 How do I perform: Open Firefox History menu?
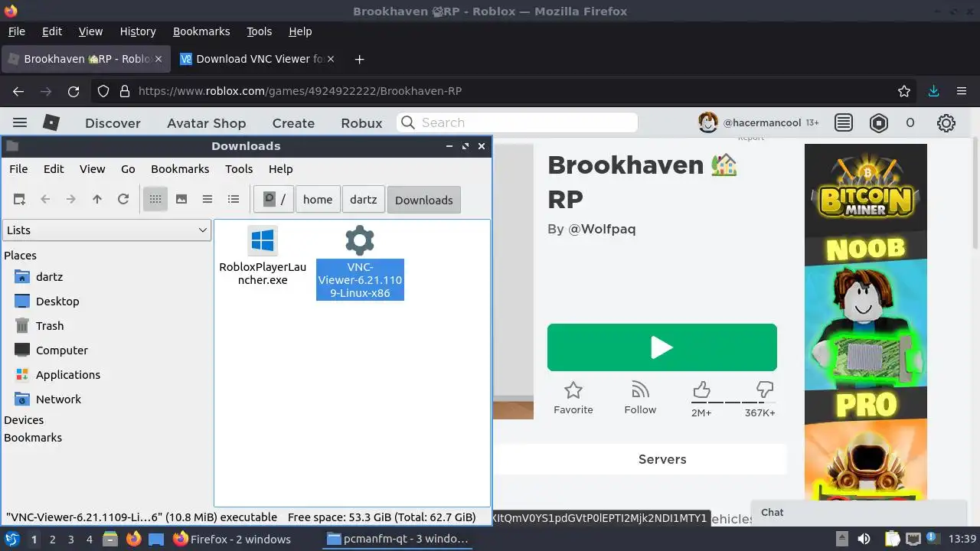point(138,31)
